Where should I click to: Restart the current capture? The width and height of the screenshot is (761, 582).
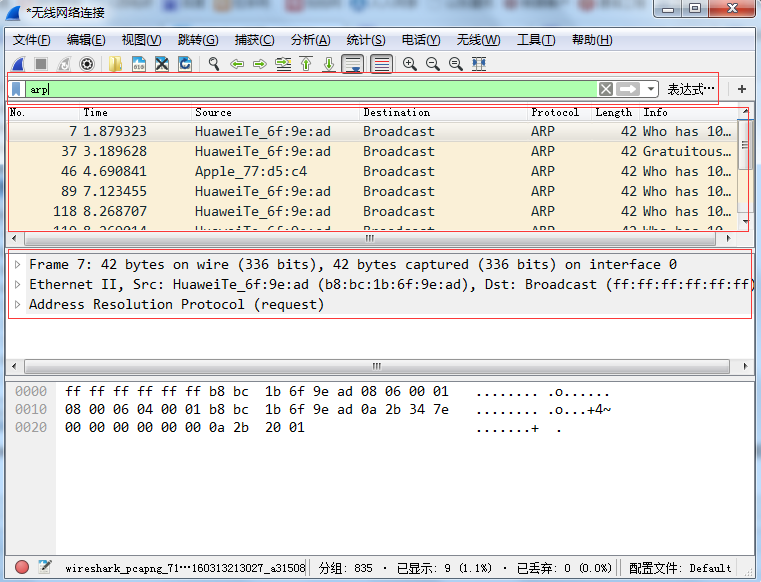(64, 64)
